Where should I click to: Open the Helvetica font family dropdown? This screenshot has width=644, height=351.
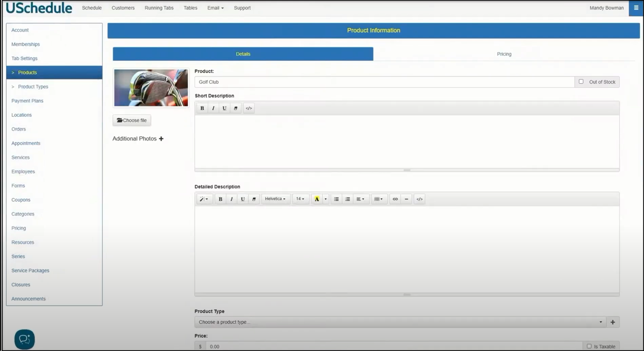tap(275, 199)
